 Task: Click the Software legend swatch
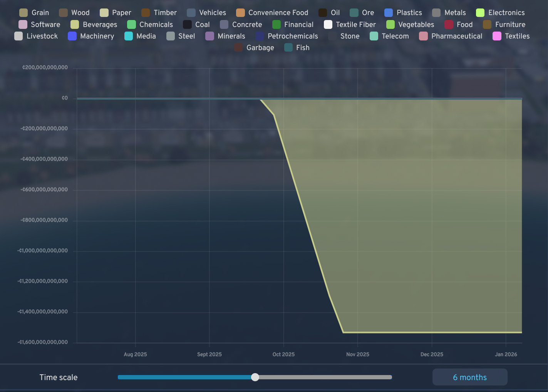23,25
